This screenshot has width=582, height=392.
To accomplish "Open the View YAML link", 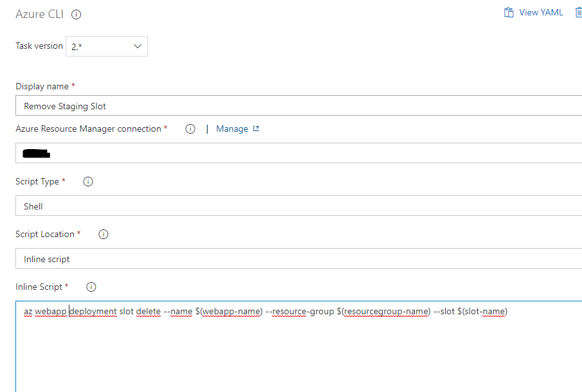I will (540, 12).
